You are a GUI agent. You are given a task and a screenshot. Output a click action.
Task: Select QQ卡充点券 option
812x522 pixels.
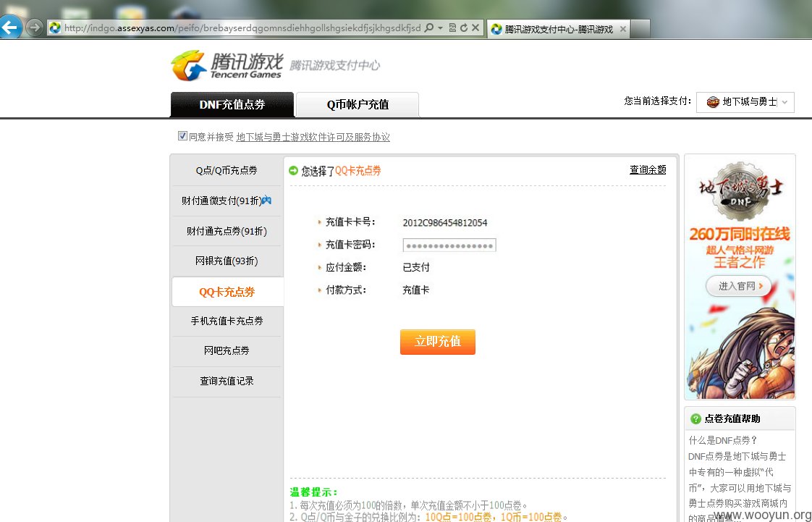click(227, 292)
